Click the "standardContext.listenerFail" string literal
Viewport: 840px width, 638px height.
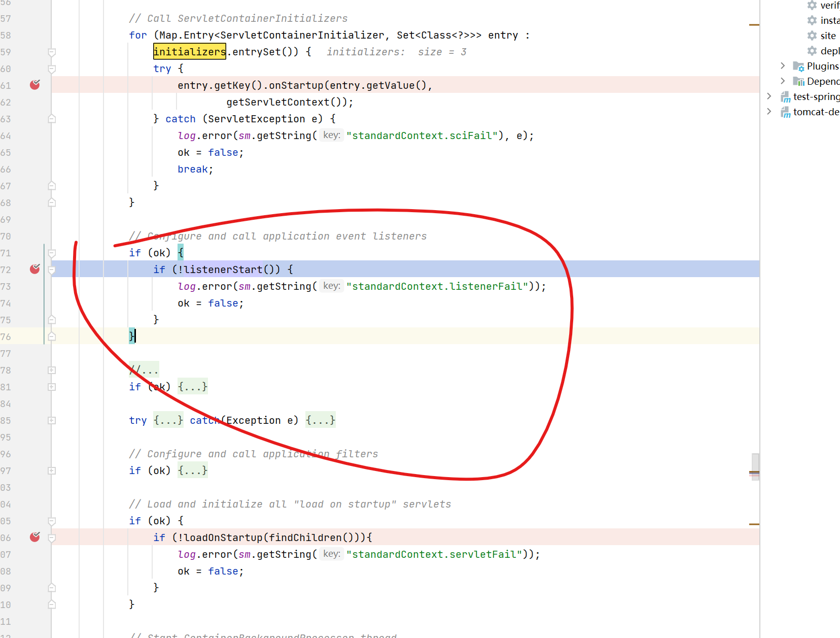click(x=437, y=286)
